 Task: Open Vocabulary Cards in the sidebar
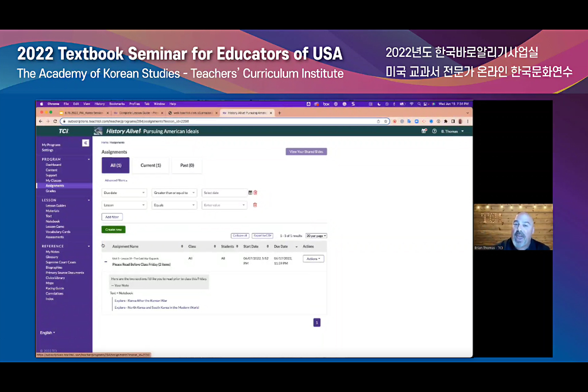58,232
